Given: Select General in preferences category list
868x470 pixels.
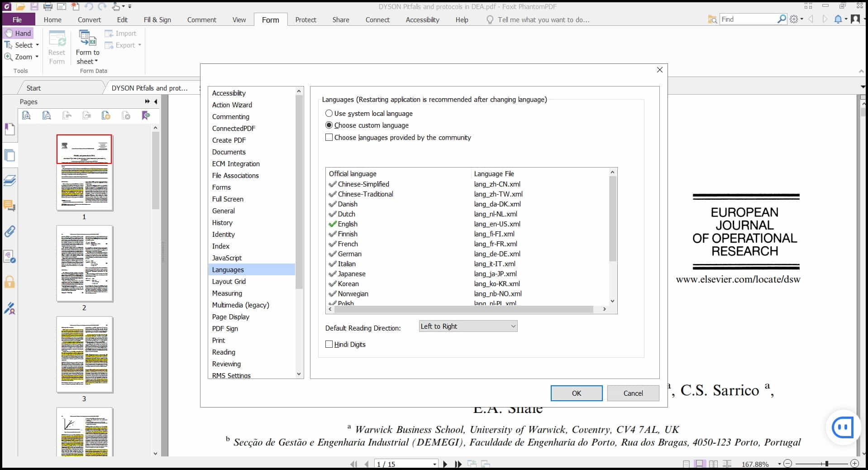Looking at the screenshot, I should (x=252, y=211).
